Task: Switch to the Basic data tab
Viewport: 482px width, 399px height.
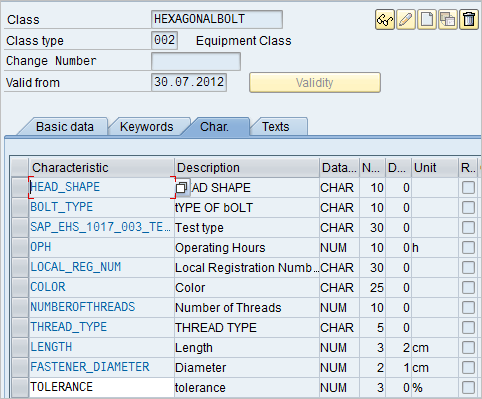Action: tap(65, 127)
